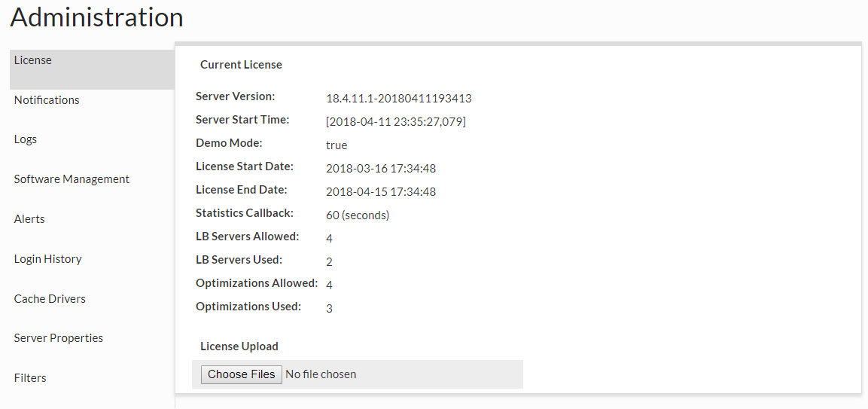Click the Demo Mode 'true' value
This screenshot has height=409, width=868.
tap(337, 145)
